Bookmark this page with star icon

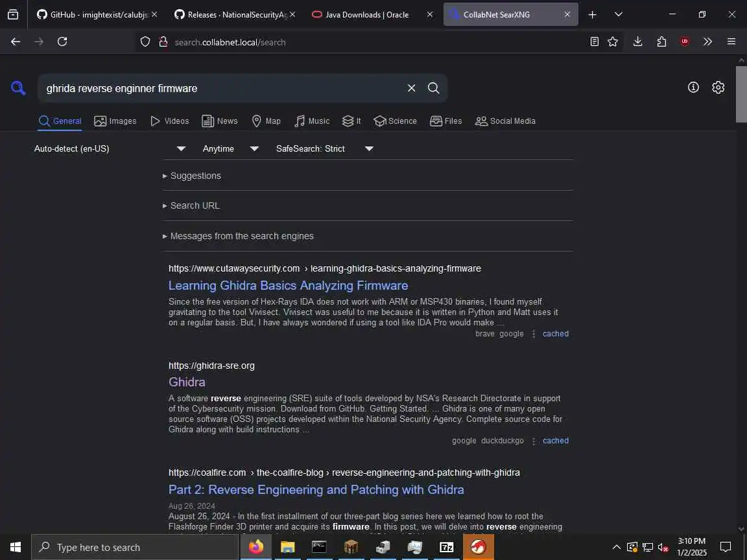pos(613,42)
